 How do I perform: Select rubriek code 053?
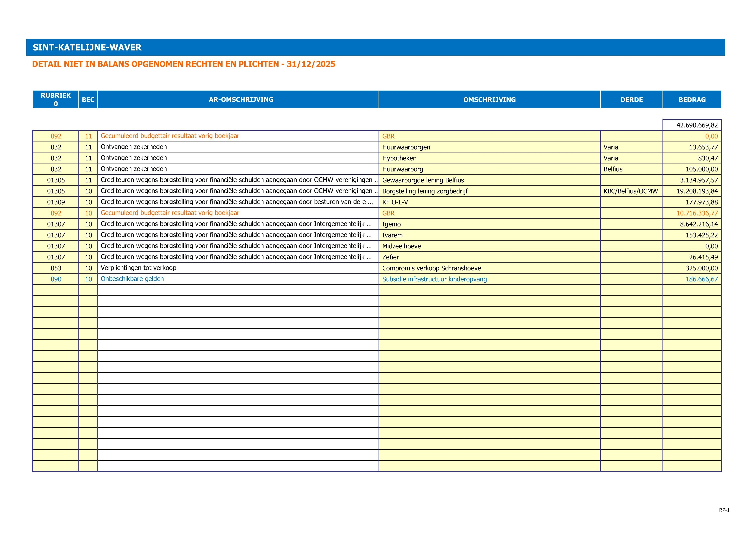click(x=56, y=268)
